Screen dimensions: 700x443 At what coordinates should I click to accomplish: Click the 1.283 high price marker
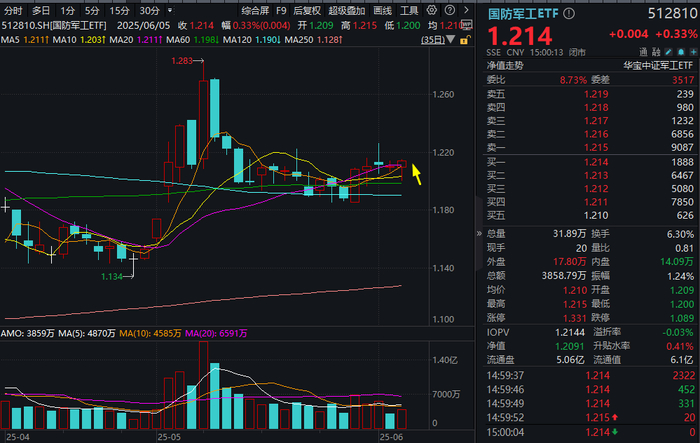click(x=182, y=61)
